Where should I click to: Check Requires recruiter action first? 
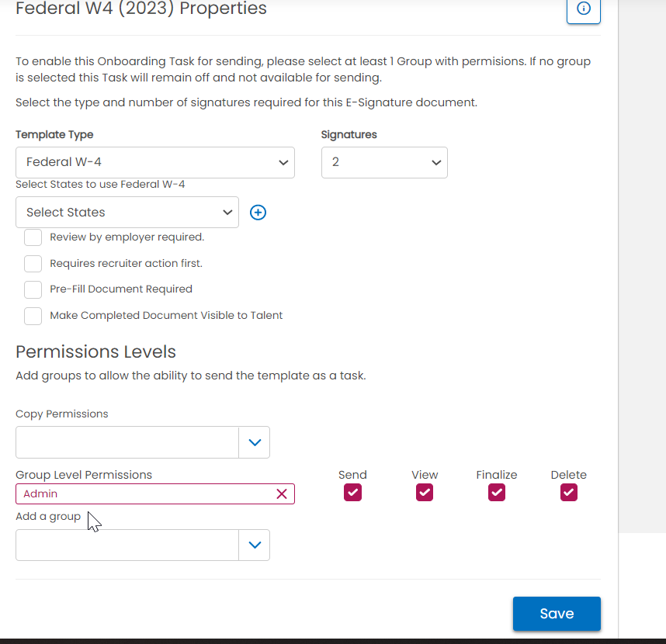[x=33, y=264]
